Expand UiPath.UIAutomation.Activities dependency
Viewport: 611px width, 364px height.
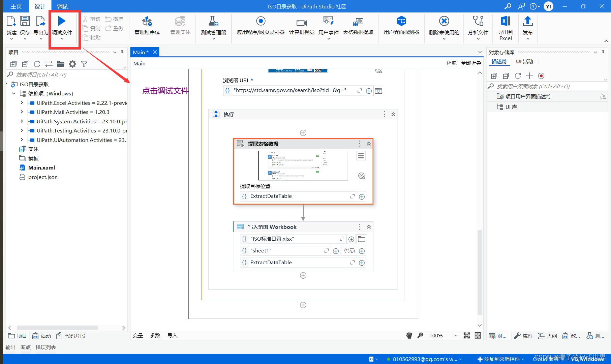tap(22, 140)
